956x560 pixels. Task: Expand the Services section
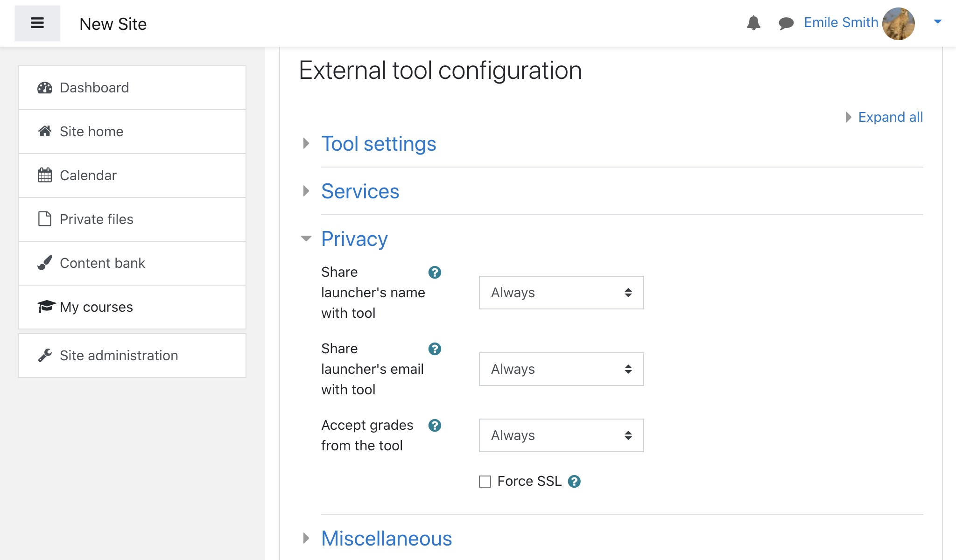tap(360, 191)
